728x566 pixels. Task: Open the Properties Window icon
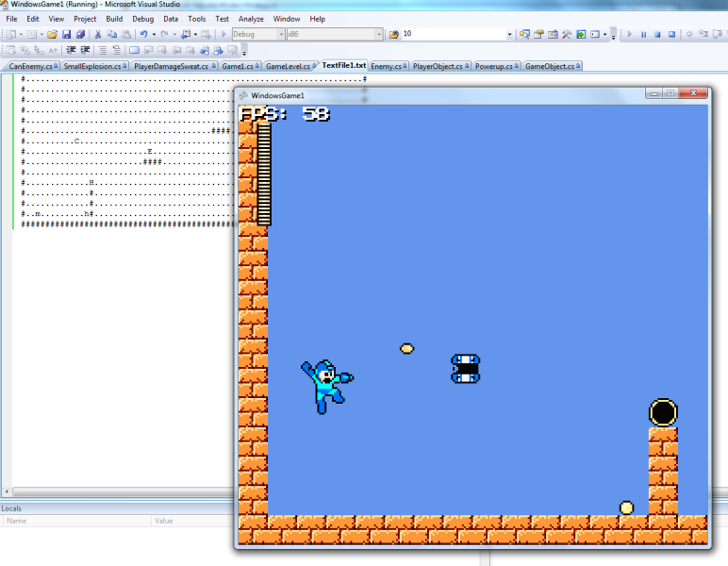click(x=538, y=34)
